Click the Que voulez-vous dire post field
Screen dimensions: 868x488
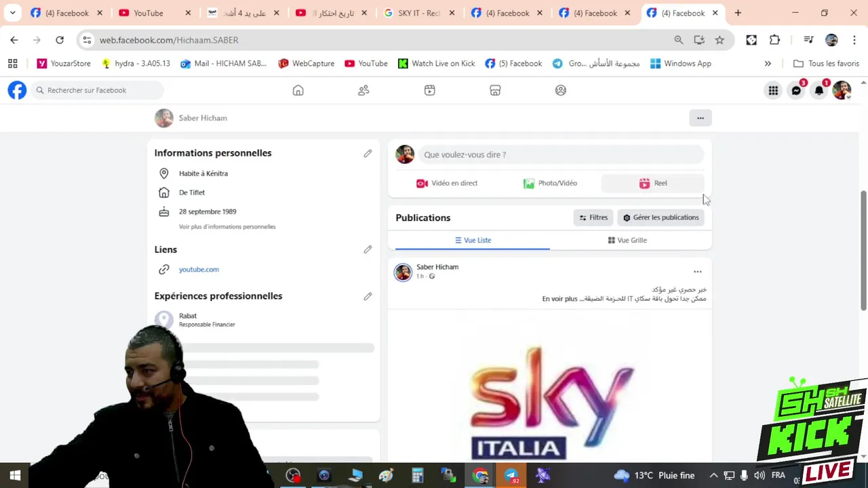(561, 155)
